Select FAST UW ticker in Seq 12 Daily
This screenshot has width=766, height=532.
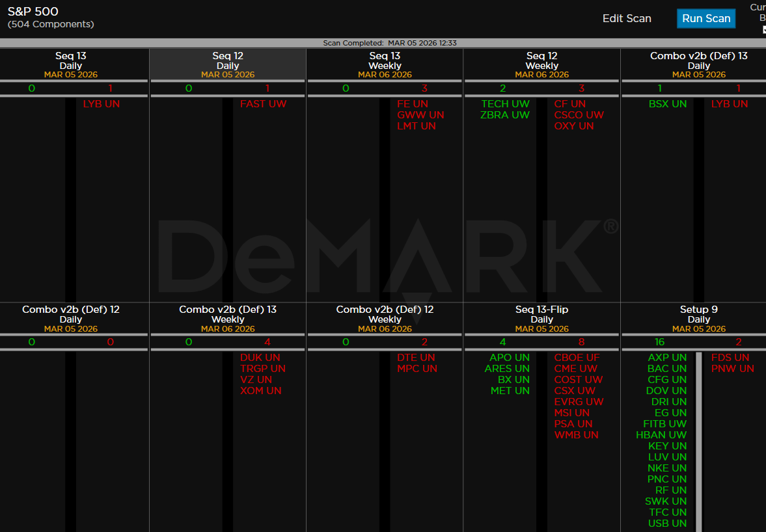coord(263,104)
